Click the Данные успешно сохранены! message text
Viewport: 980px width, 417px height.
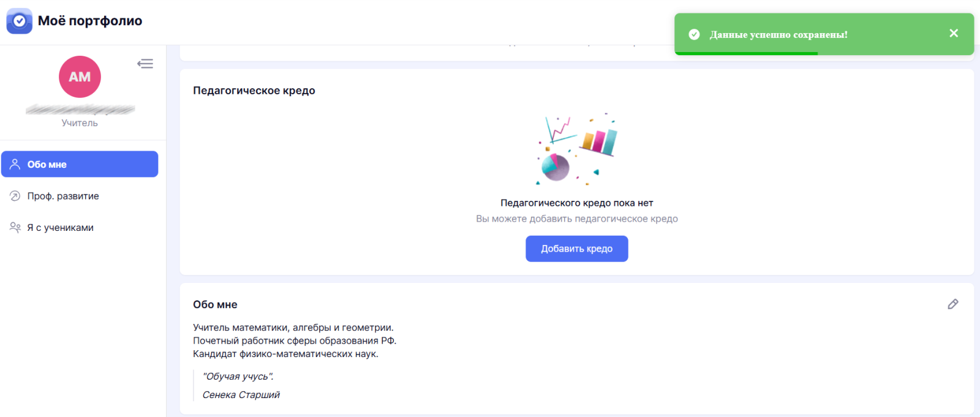pos(778,35)
